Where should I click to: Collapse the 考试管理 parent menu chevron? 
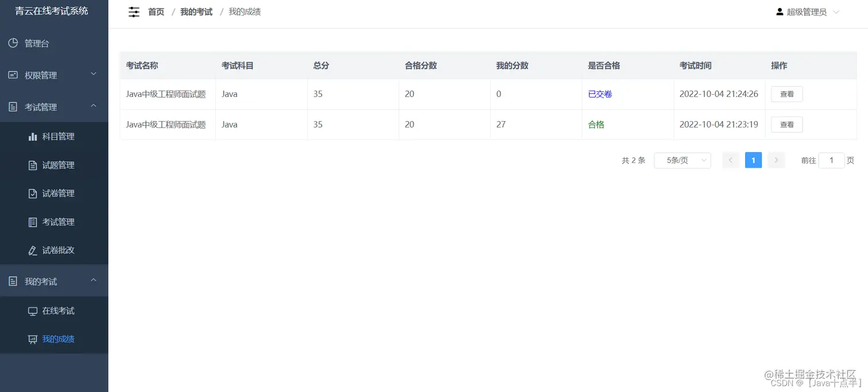coord(94,106)
